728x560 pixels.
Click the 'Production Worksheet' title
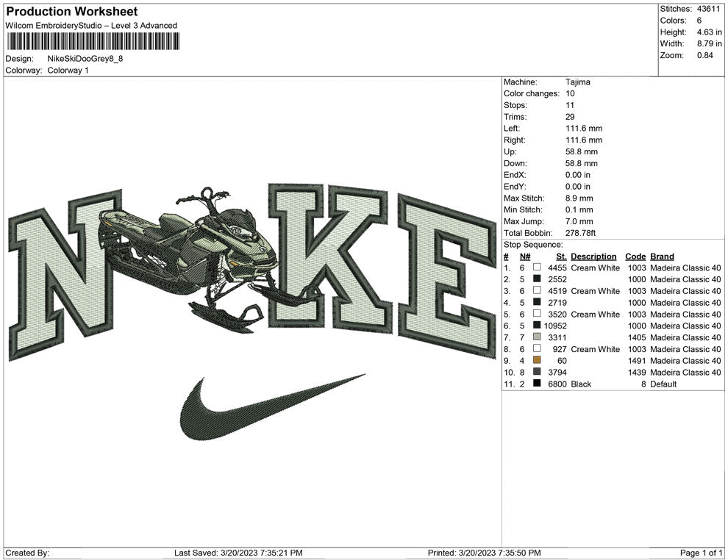[71, 11]
